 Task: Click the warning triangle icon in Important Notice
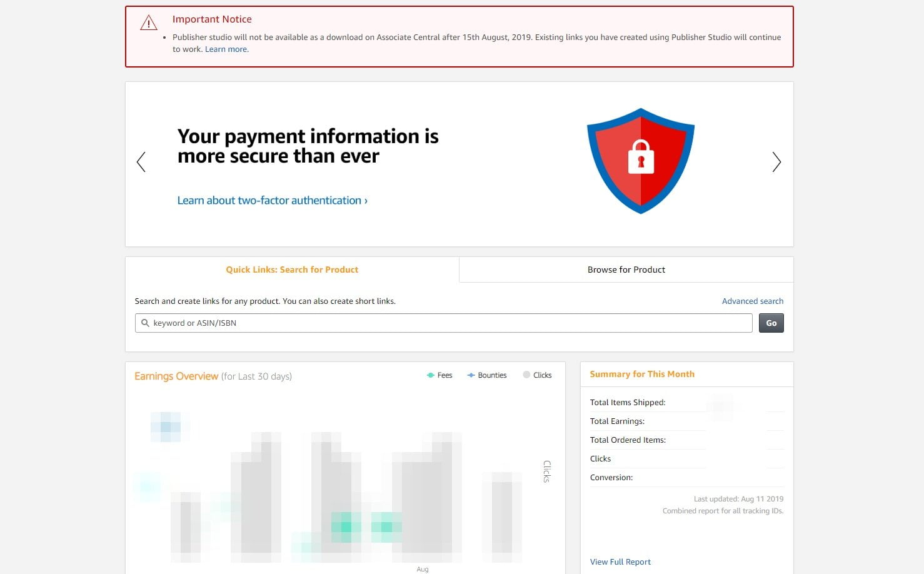[149, 23]
